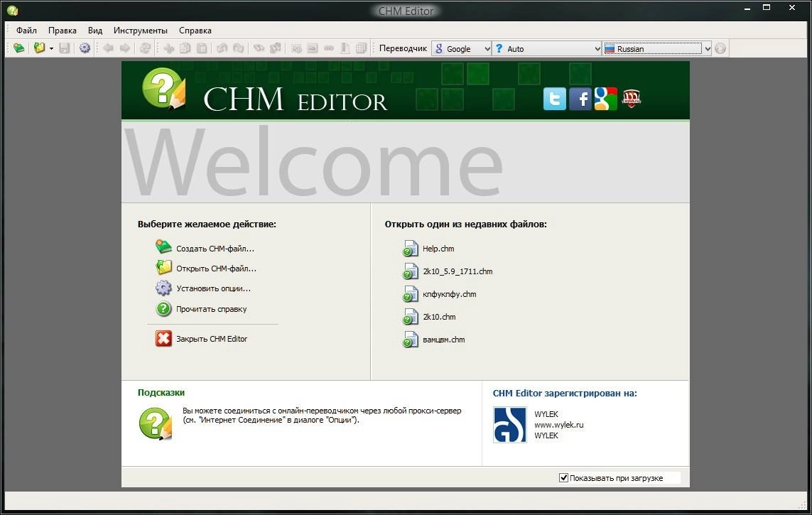Click the red shield icon in the banner
The image size is (812, 515).
(632, 98)
